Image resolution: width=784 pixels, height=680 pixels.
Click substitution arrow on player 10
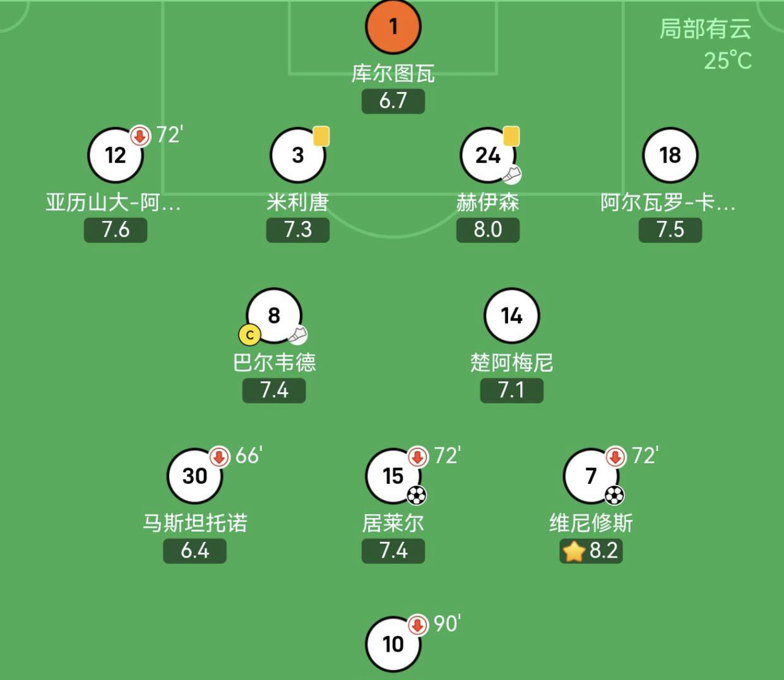click(417, 624)
